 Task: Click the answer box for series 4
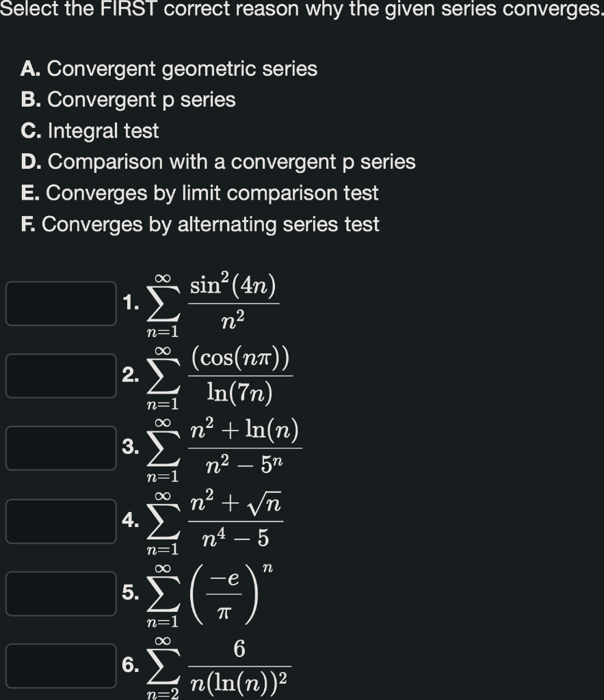click(x=60, y=520)
